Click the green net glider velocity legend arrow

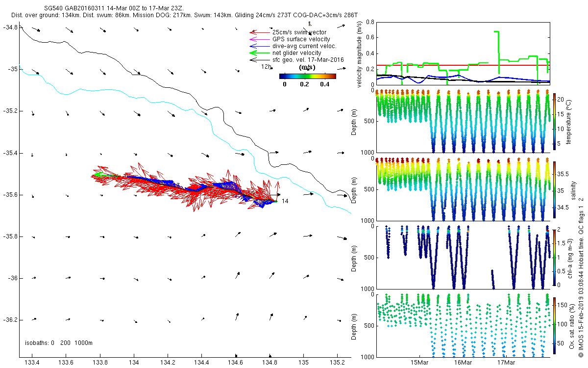(261, 53)
